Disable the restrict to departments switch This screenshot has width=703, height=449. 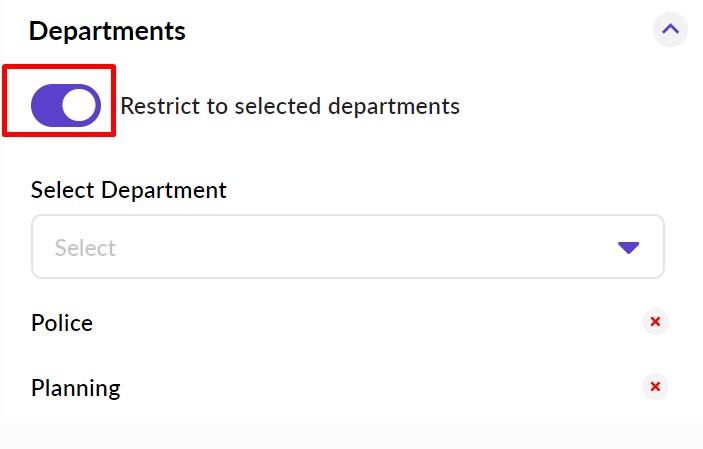click(66, 105)
